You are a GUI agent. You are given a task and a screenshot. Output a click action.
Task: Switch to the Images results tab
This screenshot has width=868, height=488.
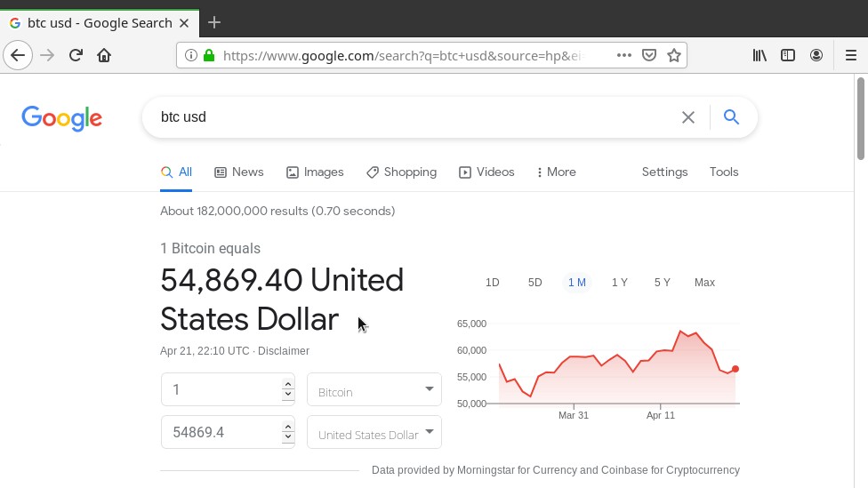pos(316,172)
